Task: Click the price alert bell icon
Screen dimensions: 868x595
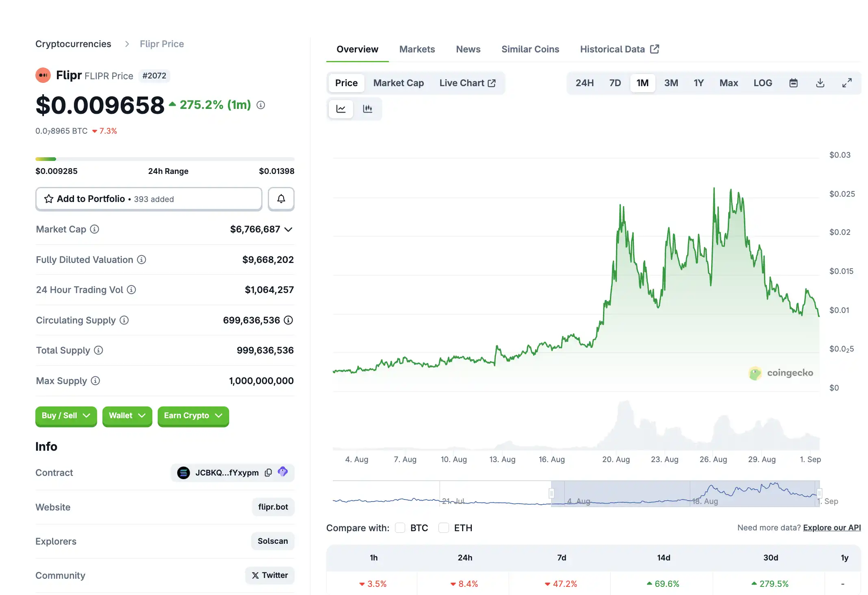Action: pos(281,199)
